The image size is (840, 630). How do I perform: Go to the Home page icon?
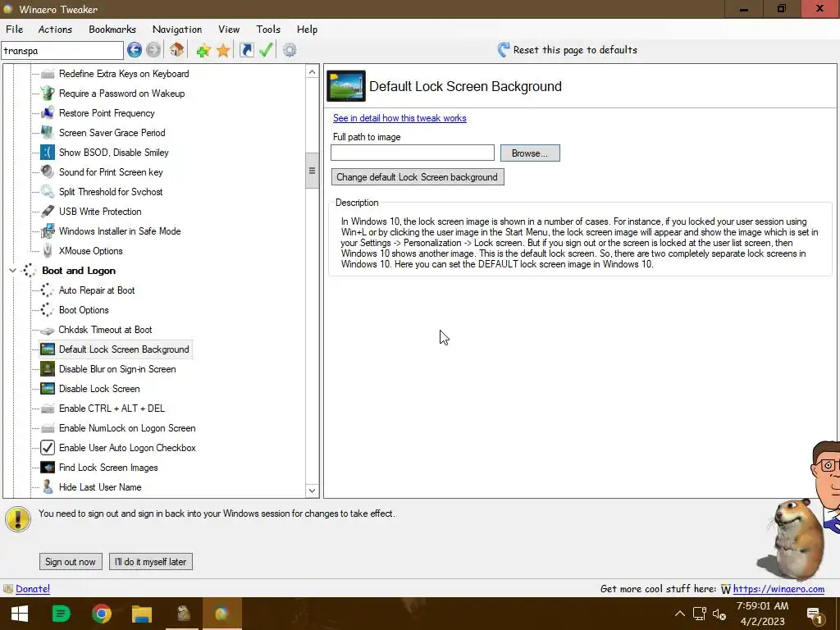(x=177, y=50)
